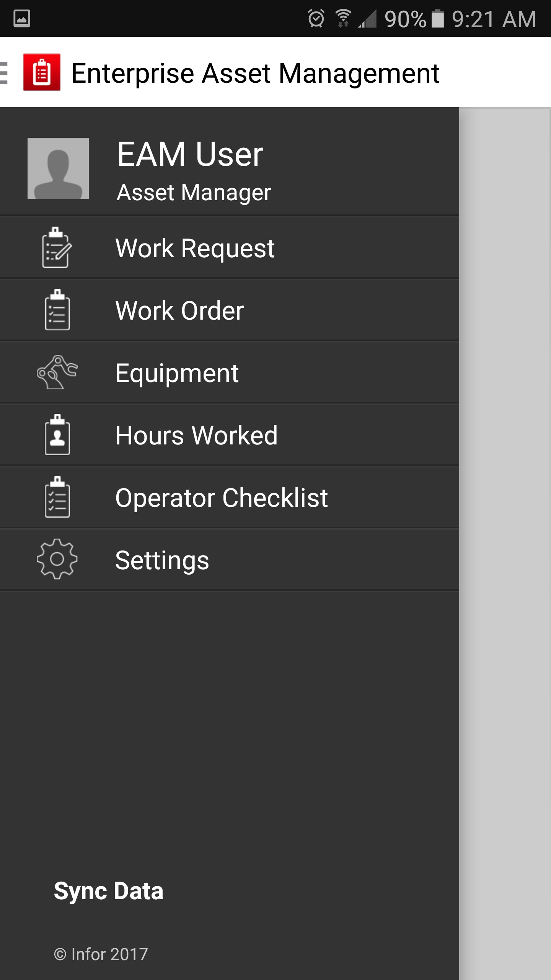This screenshot has height=980, width=551.
Task: Tap the Operator Checklist icon
Action: pyautogui.click(x=57, y=497)
